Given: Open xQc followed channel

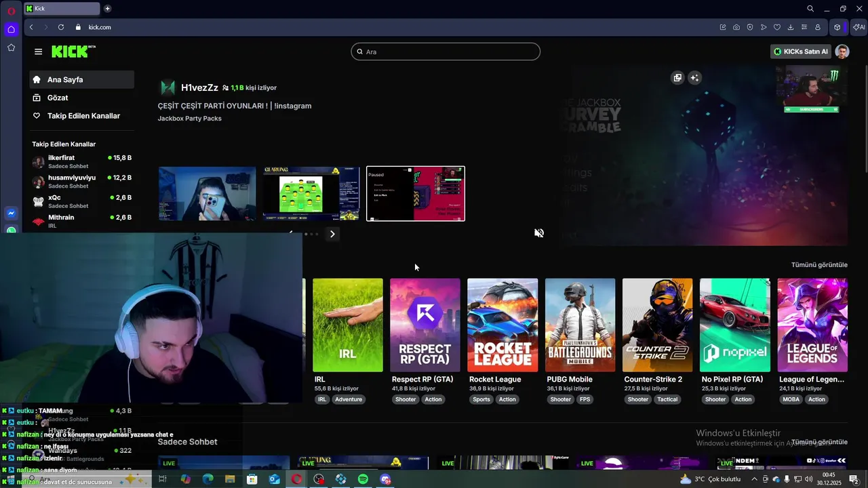Looking at the screenshot, I should coord(81,201).
